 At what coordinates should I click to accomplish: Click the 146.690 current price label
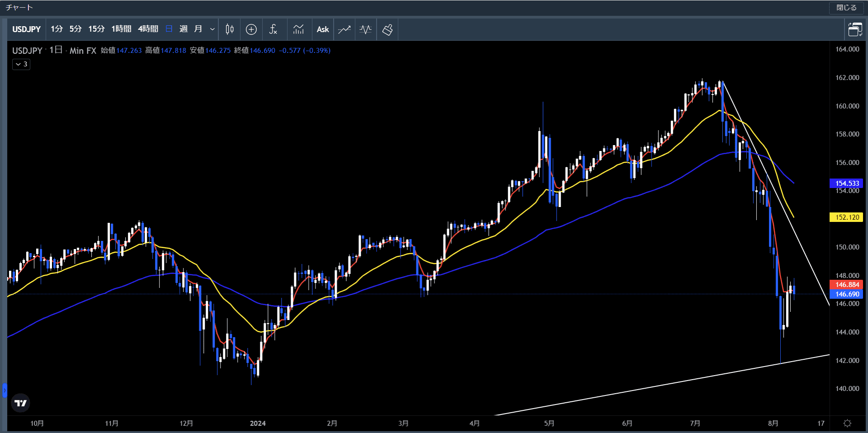[847, 294]
